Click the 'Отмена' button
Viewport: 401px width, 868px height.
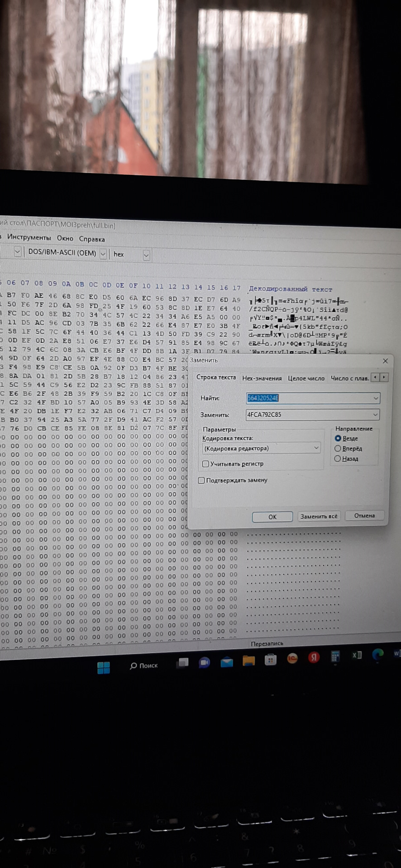point(364,515)
